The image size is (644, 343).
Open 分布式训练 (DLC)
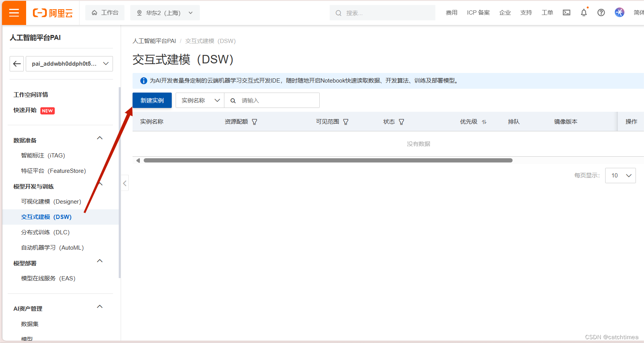(45, 232)
